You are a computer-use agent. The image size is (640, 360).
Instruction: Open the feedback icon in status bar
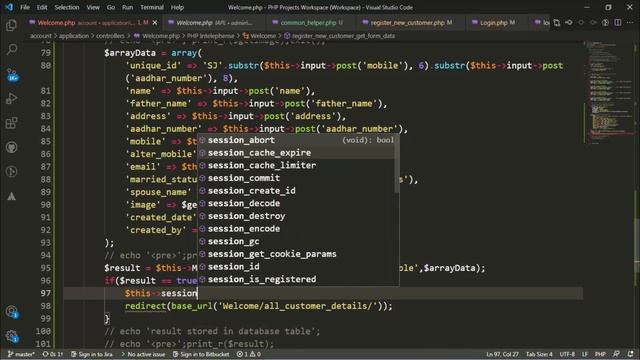coord(617,354)
